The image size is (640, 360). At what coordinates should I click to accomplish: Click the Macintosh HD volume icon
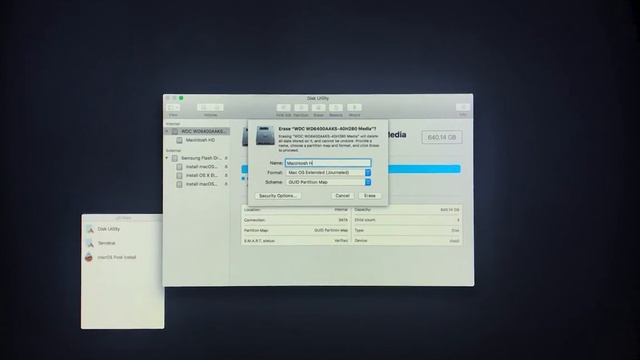click(179, 140)
